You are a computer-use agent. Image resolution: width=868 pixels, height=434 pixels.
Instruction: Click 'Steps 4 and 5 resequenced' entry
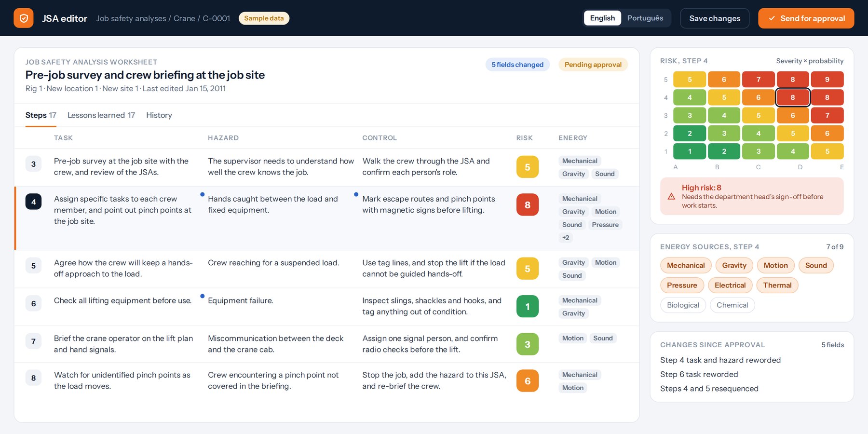pos(709,389)
